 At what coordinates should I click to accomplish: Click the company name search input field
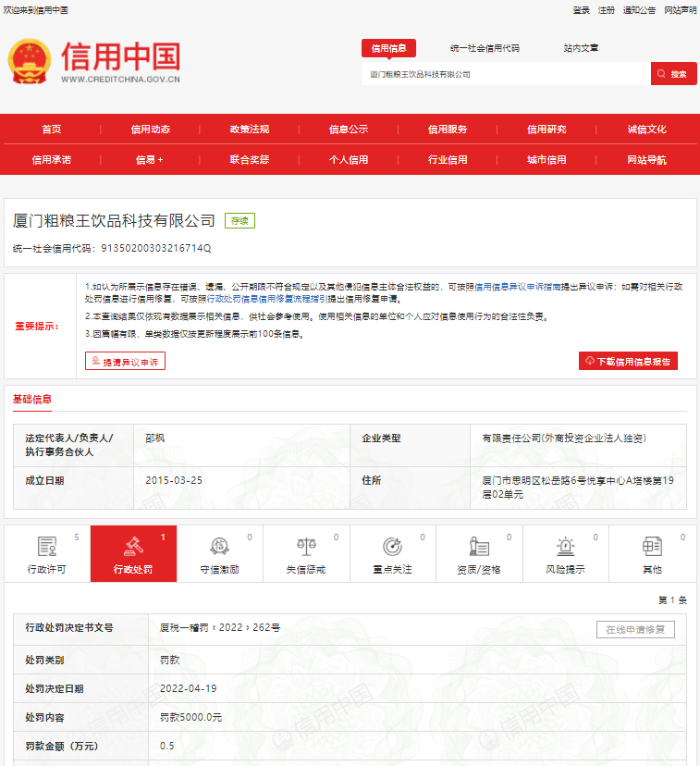(506, 74)
